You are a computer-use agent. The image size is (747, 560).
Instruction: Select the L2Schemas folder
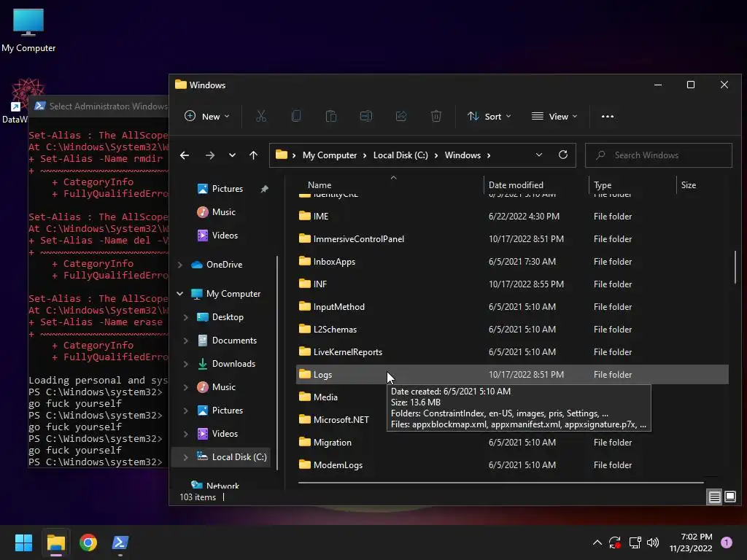point(512,330)
